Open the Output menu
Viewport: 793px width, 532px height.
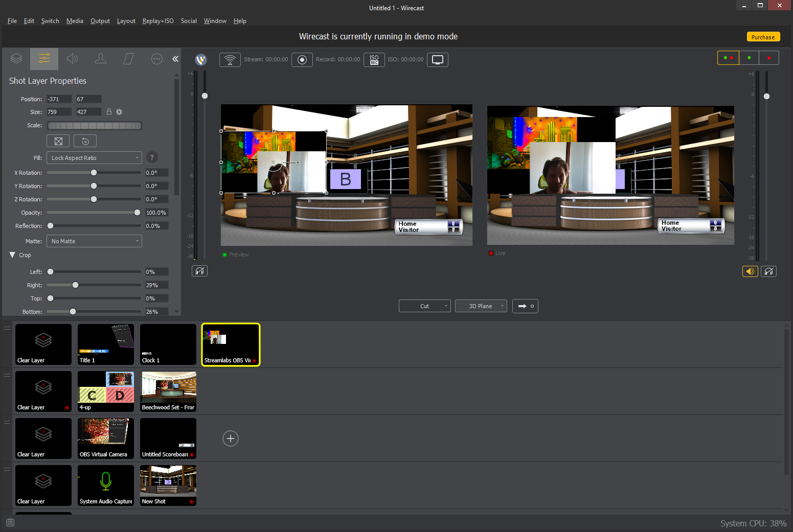(x=100, y=21)
